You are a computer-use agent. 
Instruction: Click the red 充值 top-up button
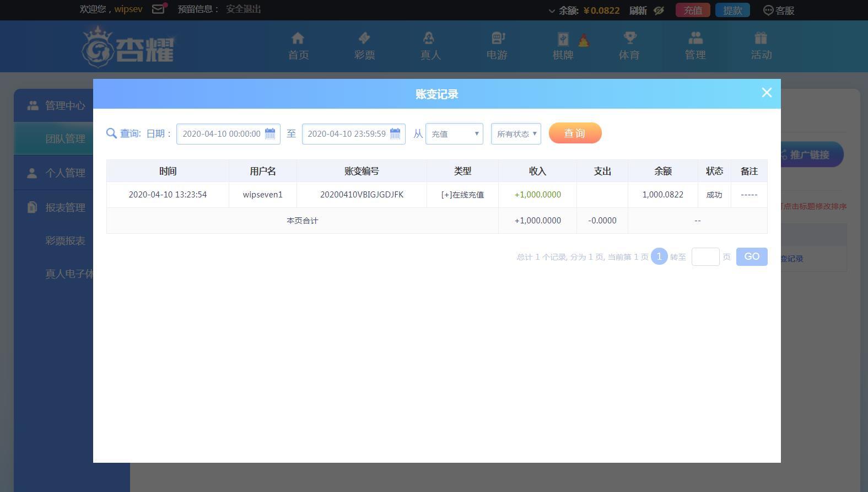(692, 10)
